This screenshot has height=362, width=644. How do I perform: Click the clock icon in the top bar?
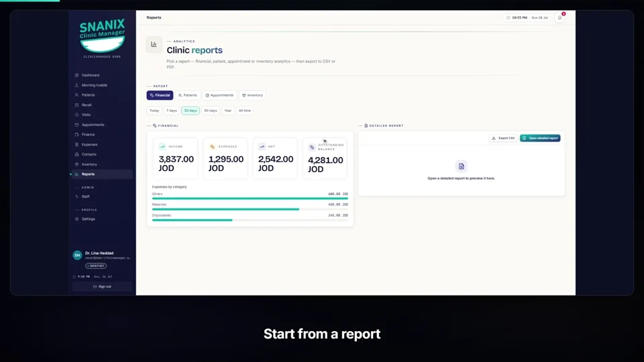coord(508,17)
